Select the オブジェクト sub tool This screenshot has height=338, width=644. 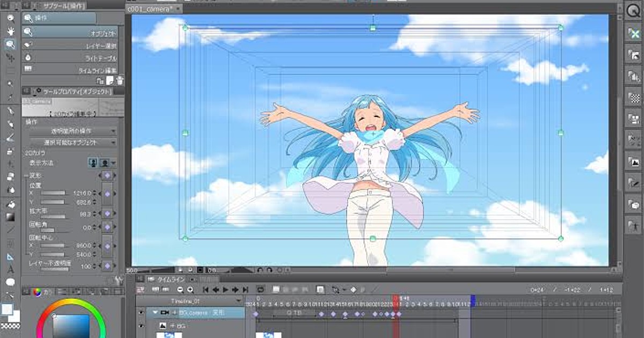coord(70,33)
